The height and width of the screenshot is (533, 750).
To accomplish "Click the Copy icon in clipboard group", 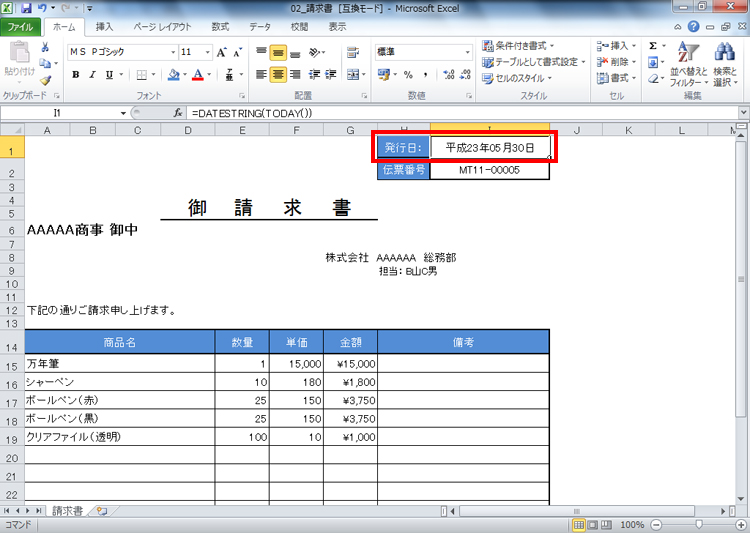I will point(45,63).
